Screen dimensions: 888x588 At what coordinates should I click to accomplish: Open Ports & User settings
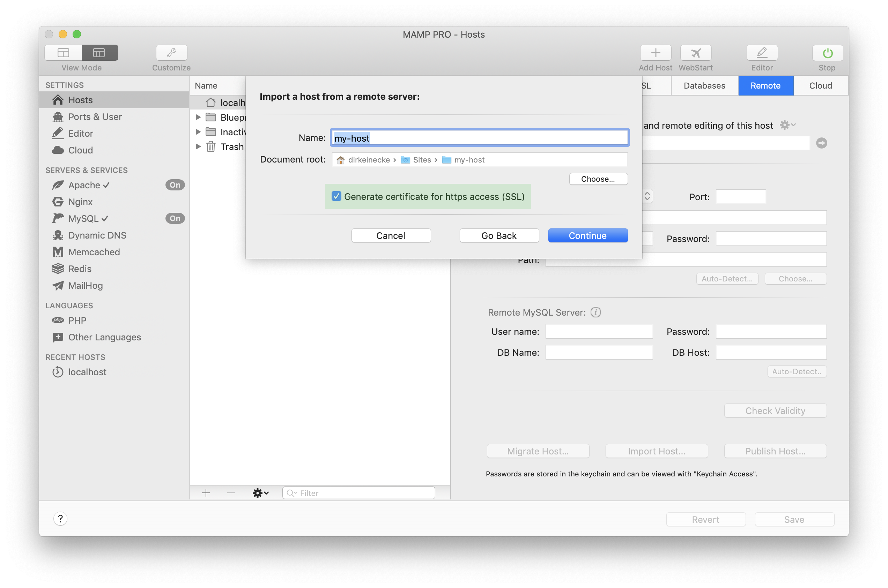(x=95, y=116)
